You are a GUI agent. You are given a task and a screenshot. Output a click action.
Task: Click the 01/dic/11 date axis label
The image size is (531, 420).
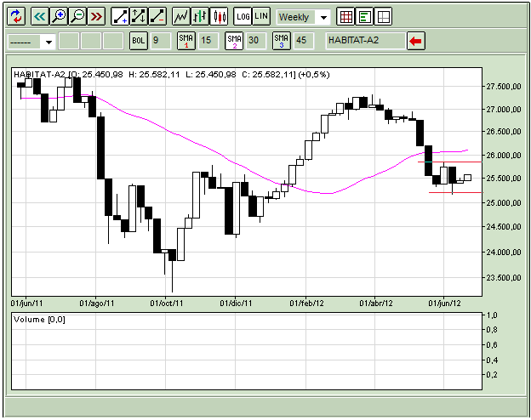(236, 304)
